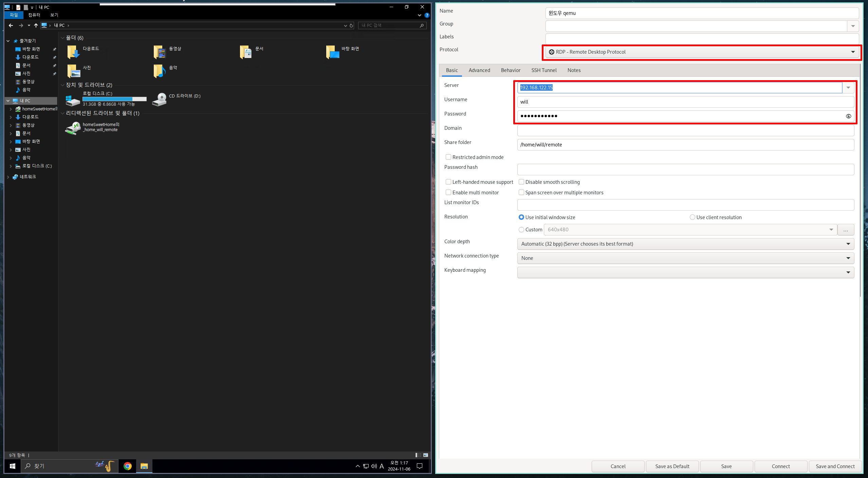Click the refresh icon in address bar
The image size is (868, 478).
pos(351,25)
